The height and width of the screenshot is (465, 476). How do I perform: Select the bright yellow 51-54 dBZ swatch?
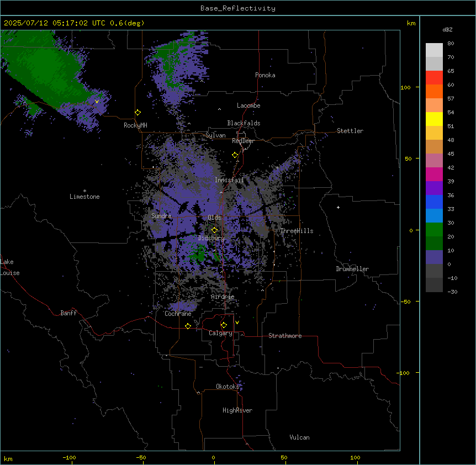tap(434, 119)
